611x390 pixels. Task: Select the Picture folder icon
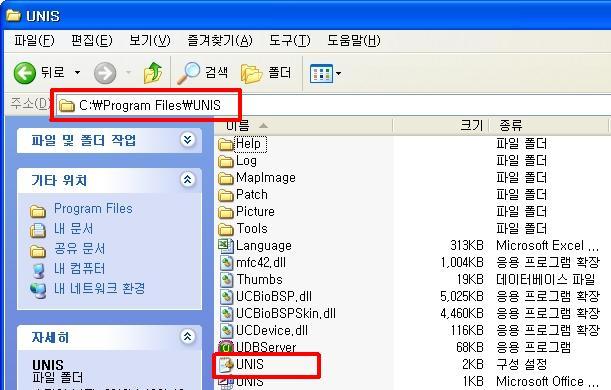tap(226, 212)
